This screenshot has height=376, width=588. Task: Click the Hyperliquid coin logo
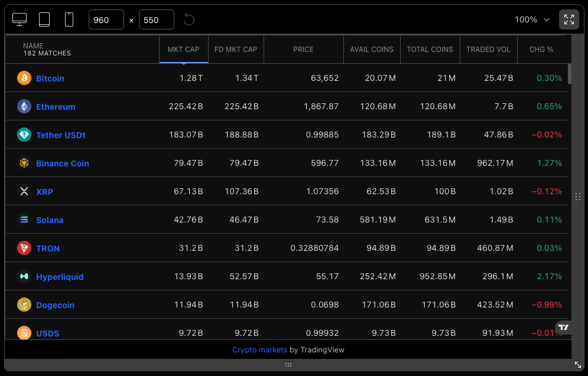24,276
